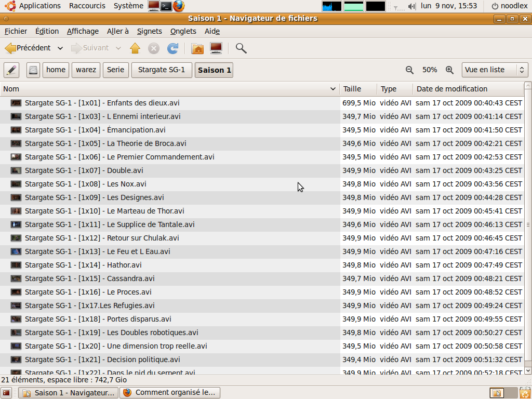The height and width of the screenshot is (399, 532).
Task: Switch to Comment organisé le... Firefox taskbar window
Action: coord(171,393)
